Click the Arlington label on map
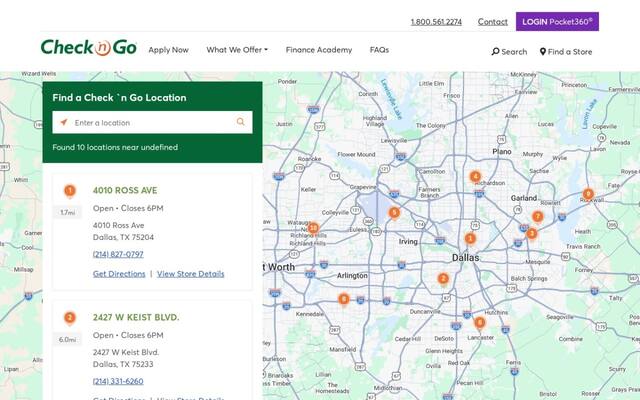Screen dimensions: 640x400 [x=352, y=276]
